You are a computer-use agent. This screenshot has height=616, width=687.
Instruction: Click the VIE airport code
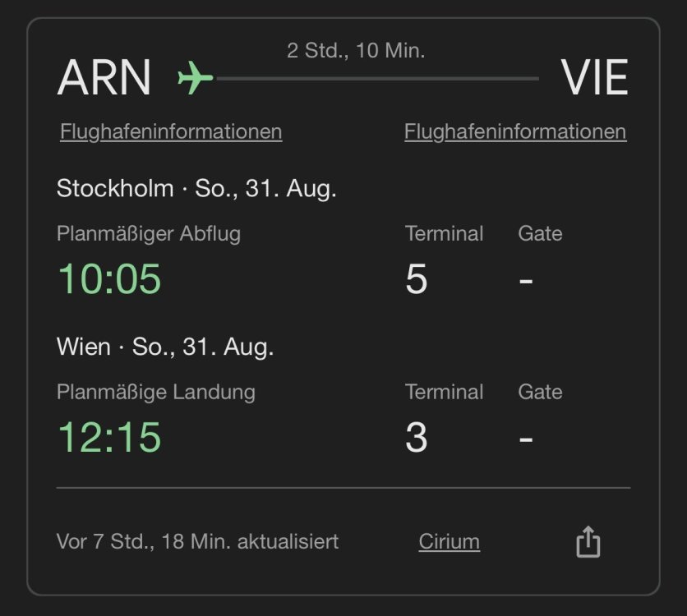tap(595, 78)
